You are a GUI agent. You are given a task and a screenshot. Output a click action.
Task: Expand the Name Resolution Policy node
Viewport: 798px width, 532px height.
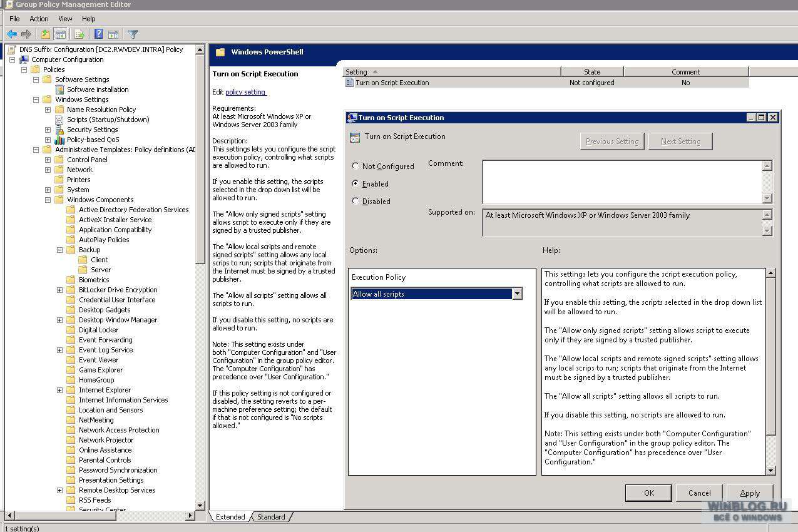click(x=48, y=110)
